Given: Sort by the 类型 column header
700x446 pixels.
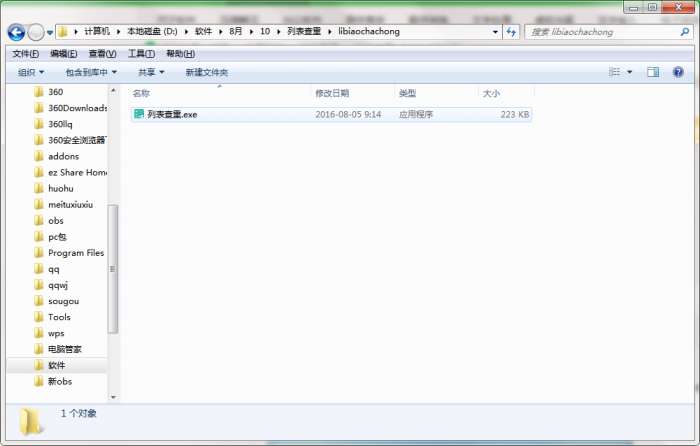Looking at the screenshot, I should pyautogui.click(x=407, y=93).
